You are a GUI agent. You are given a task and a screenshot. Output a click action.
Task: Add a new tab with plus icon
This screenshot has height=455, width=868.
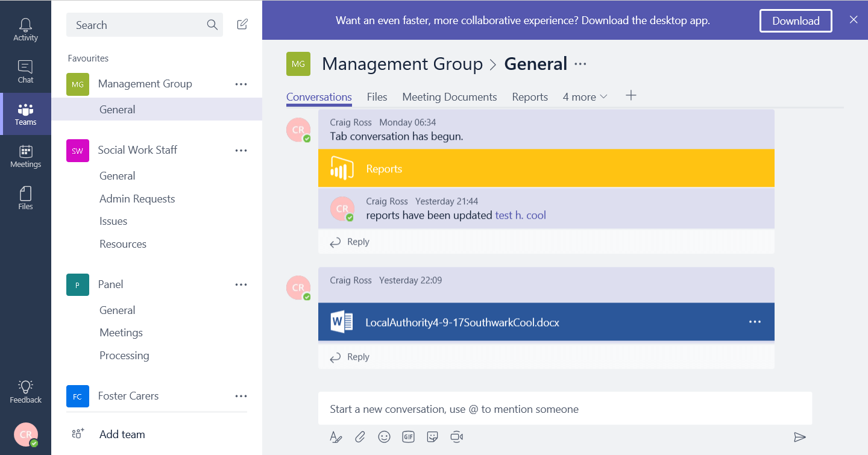[631, 95]
